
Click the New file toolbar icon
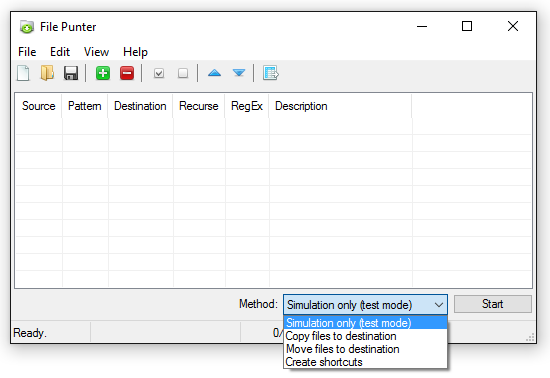pyautogui.click(x=23, y=73)
